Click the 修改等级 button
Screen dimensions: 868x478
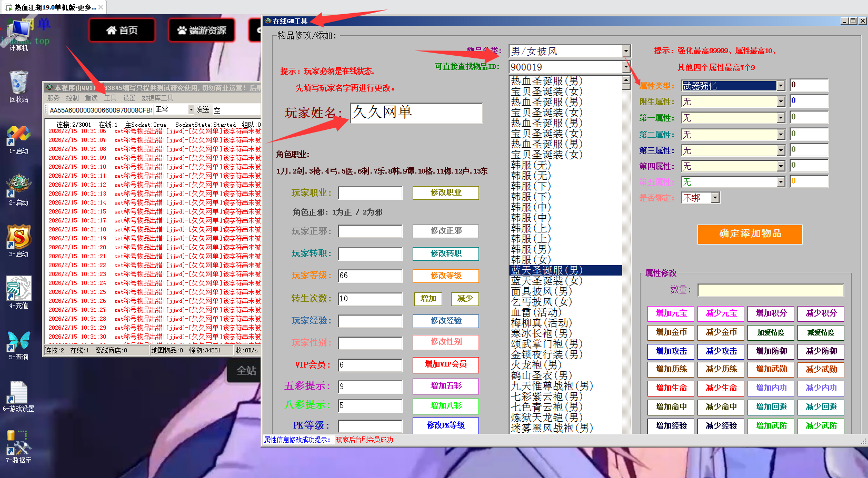(445, 276)
